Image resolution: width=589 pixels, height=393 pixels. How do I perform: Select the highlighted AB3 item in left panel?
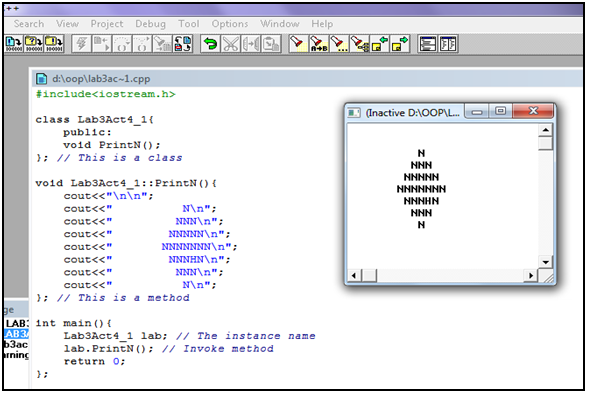click(x=16, y=334)
